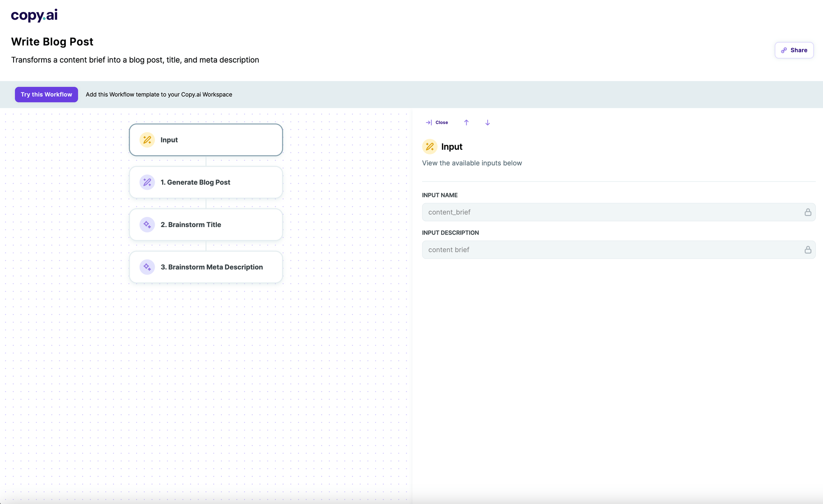Navigate to previous step with the up arrow
The width and height of the screenshot is (823, 504).
466,122
